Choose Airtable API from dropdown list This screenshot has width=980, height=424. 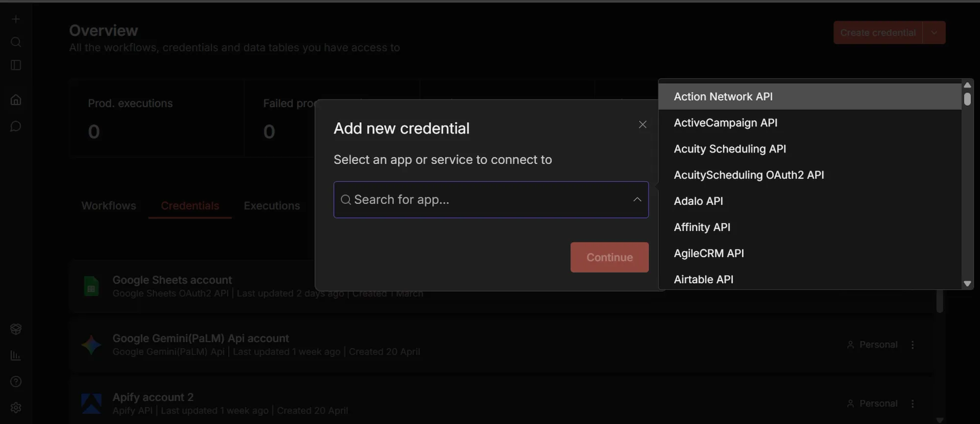click(809, 279)
